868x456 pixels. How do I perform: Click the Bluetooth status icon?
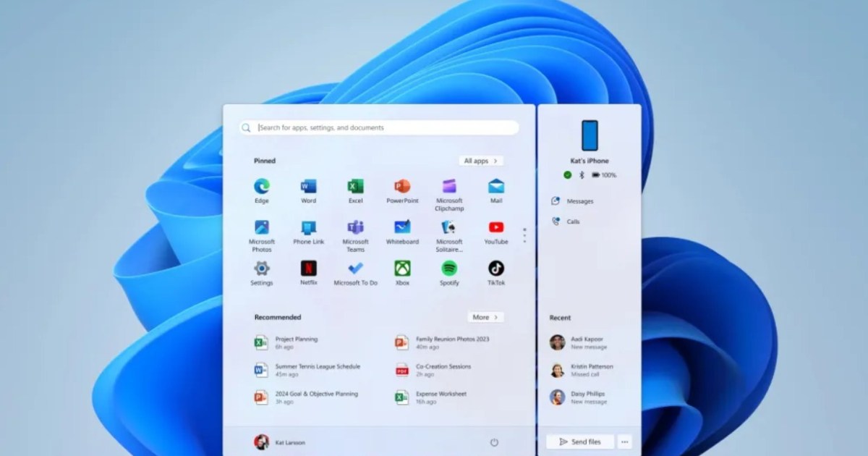click(x=582, y=175)
